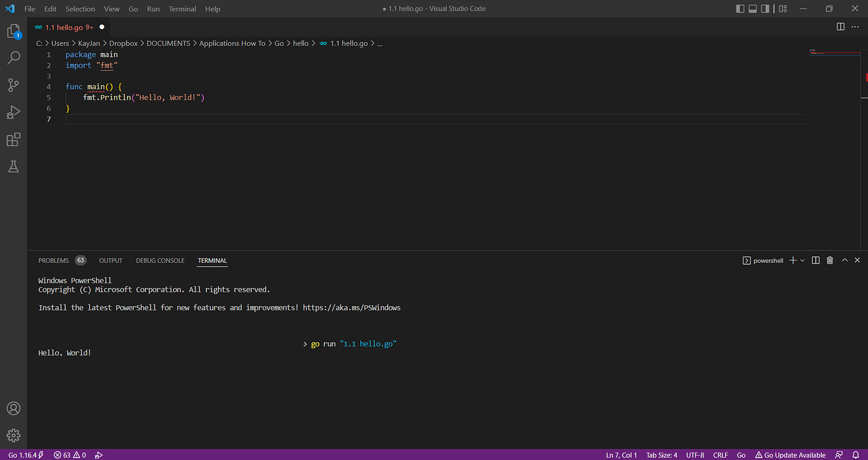The width and height of the screenshot is (868, 460).
Task: Maximize the panel with the chevron up
Action: [844, 260]
